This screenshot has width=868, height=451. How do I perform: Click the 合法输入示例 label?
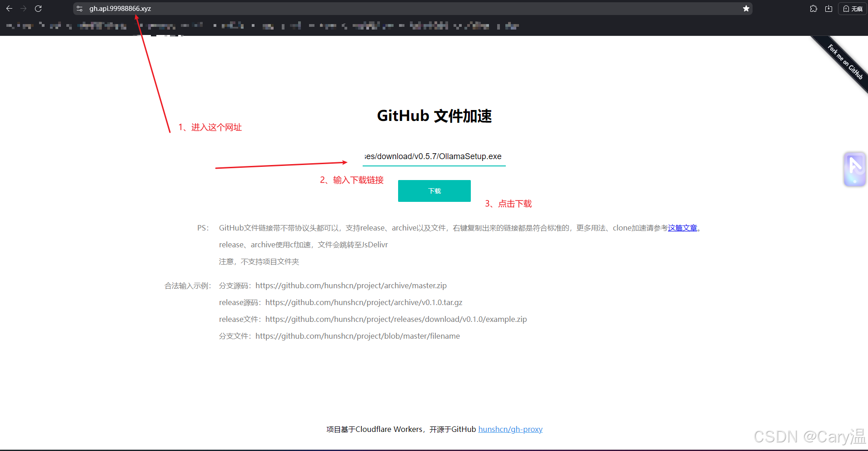point(188,286)
